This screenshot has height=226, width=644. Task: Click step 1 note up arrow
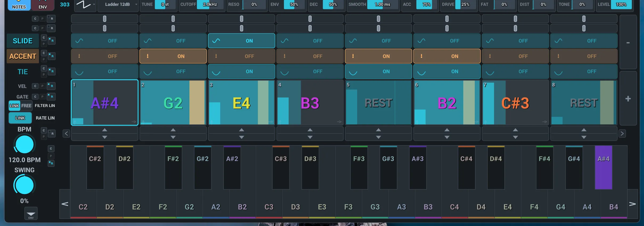[x=105, y=130]
